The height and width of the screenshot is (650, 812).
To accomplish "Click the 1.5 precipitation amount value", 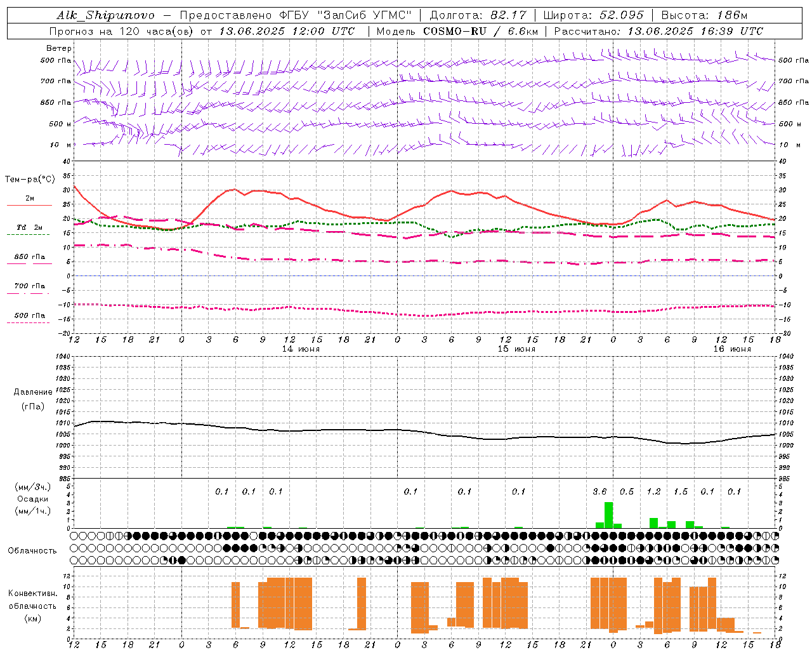I will click(x=681, y=491).
